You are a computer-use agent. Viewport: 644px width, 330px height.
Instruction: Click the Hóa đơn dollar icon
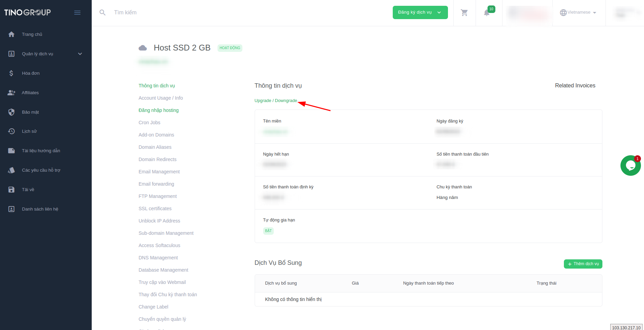pos(11,73)
